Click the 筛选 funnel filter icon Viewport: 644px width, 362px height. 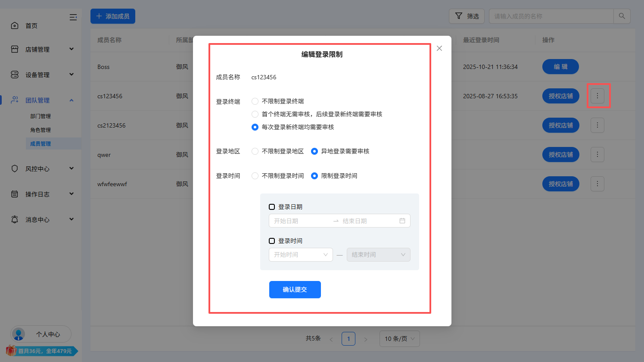[458, 16]
